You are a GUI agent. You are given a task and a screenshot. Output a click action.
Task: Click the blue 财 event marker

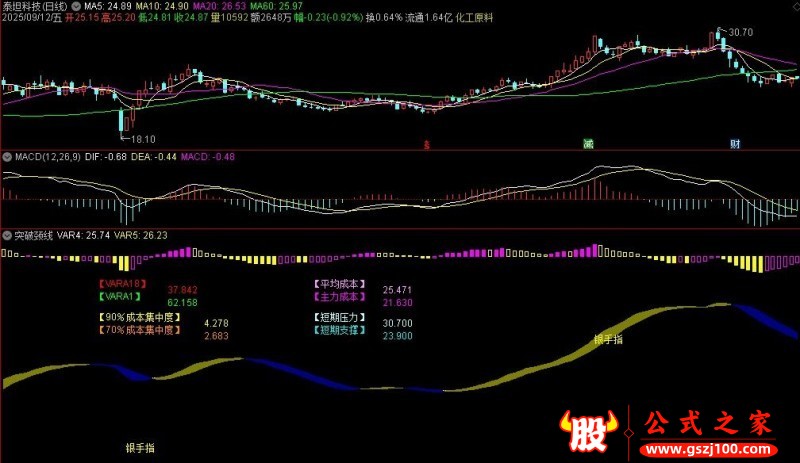tap(735, 144)
